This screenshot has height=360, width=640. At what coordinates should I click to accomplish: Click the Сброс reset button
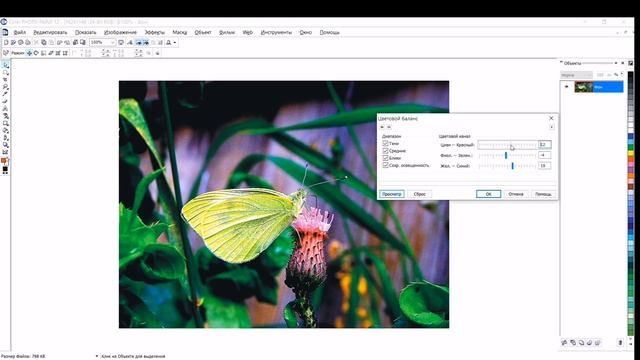click(420, 194)
